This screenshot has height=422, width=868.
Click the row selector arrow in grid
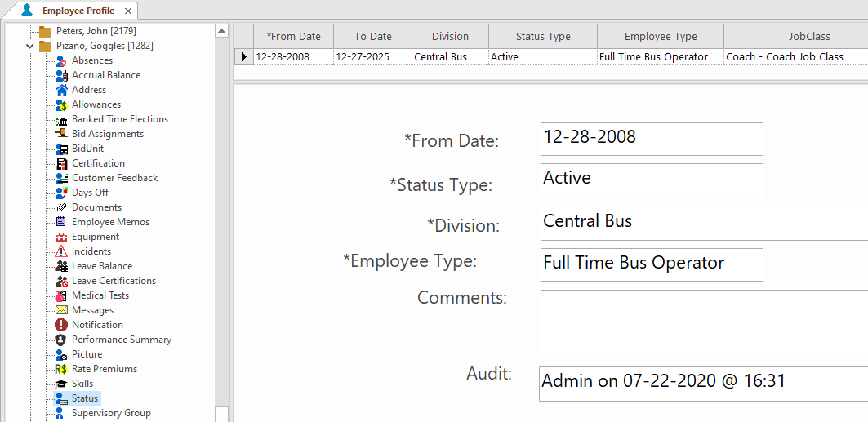tap(243, 56)
